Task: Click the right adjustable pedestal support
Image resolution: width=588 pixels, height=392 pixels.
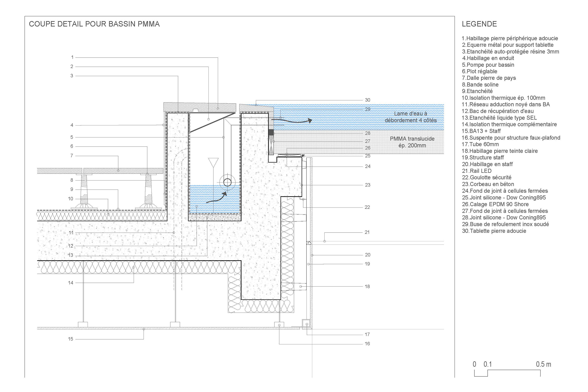Action: click(x=148, y=191)
